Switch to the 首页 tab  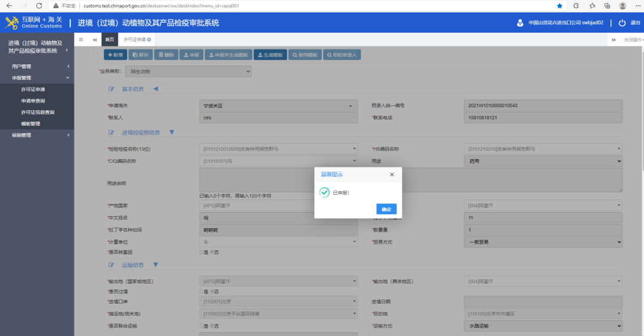(x=110, y=40)
